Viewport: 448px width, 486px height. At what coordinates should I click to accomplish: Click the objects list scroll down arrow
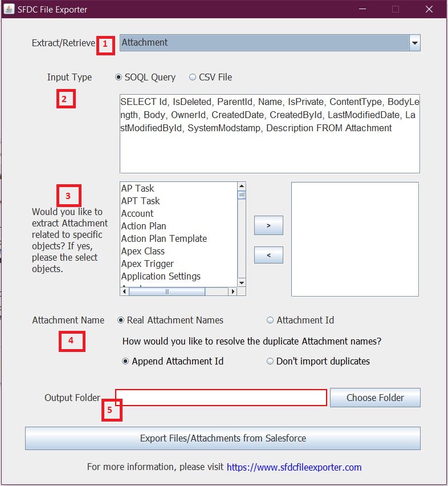click(242, 283)
